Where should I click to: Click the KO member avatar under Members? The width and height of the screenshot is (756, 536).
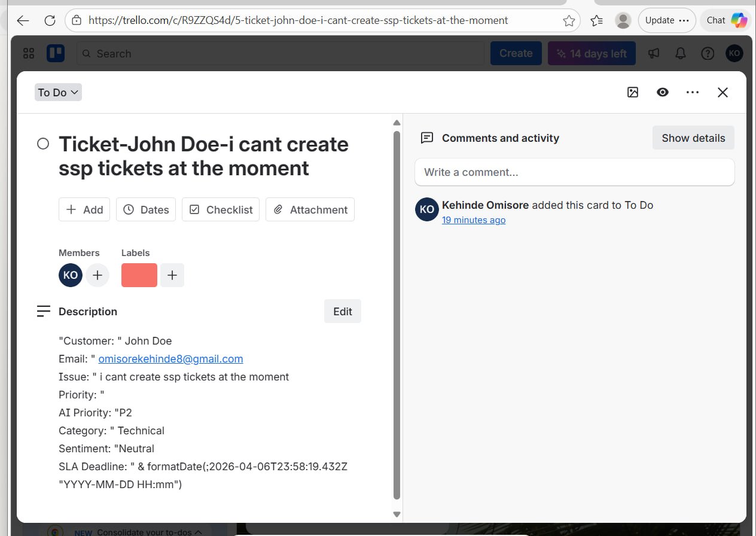click(x=71, y=275)
